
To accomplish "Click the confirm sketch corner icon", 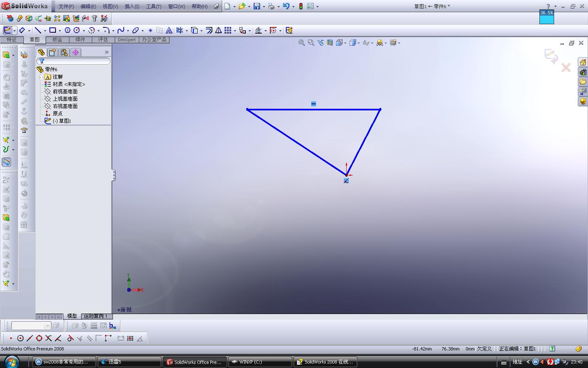I will tap(551, 56).
